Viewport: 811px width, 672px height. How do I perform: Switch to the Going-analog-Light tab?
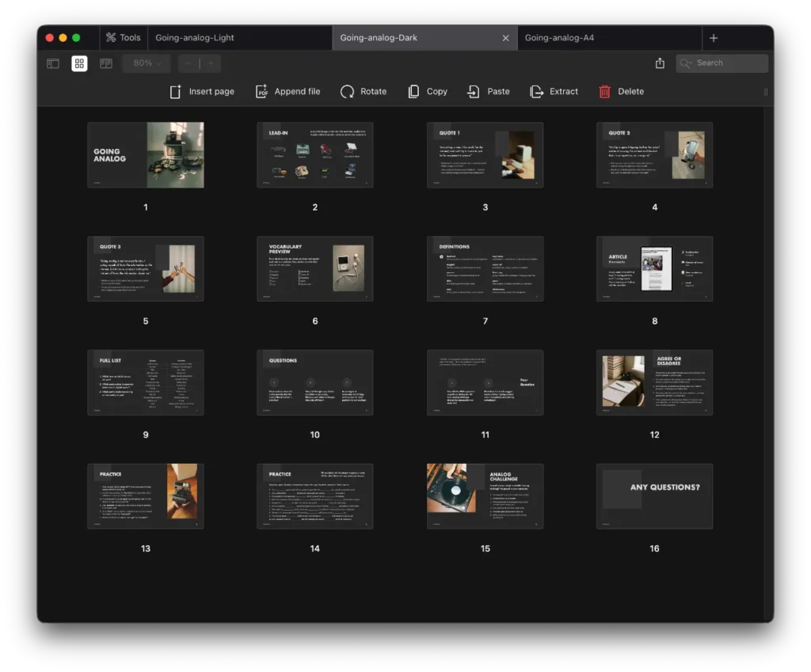click(x=195, y=37)
